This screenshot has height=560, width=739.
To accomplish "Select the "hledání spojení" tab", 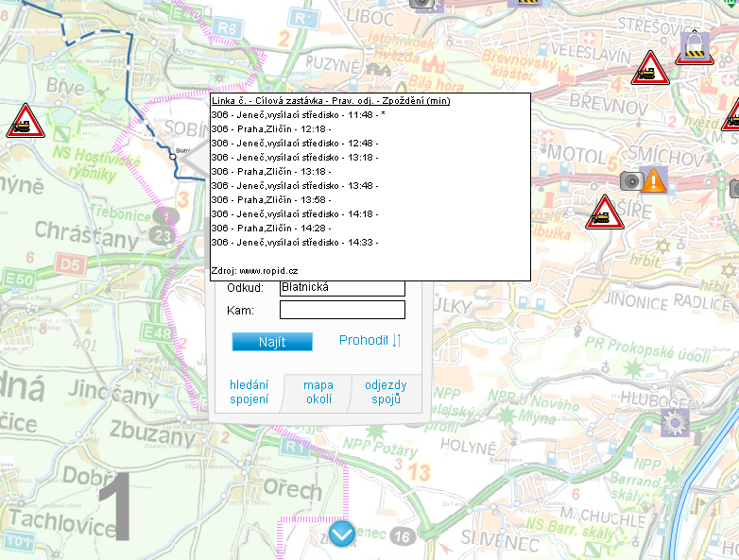I will [x=249, y=393].
